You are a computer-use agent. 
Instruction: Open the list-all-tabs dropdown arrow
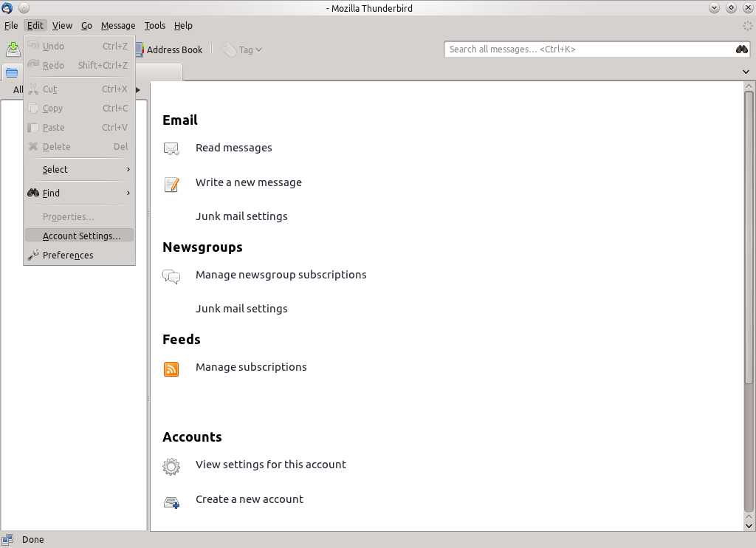click(746, 72)
